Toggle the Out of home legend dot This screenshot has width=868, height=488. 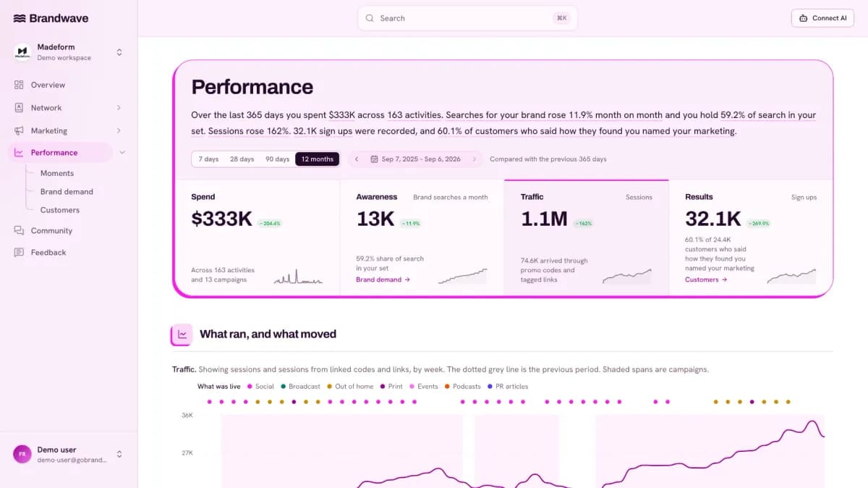point(329,387)
